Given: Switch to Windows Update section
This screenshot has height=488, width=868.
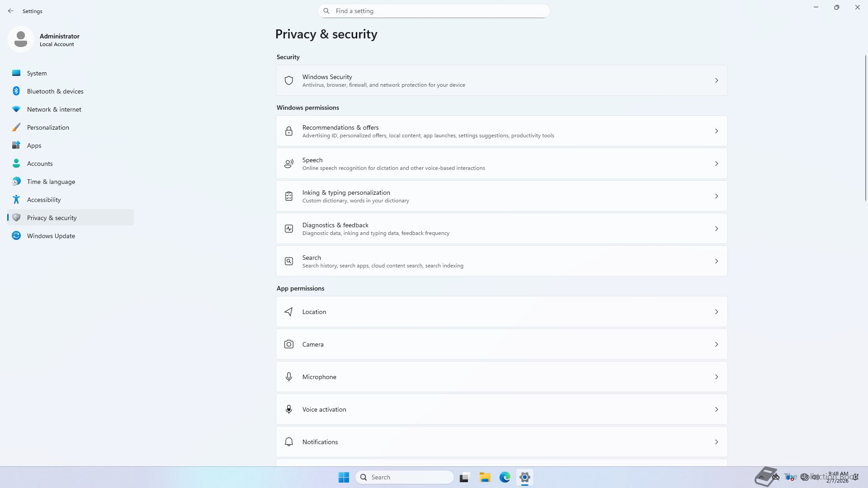Looking at the screenshot, I should [51, 236].
